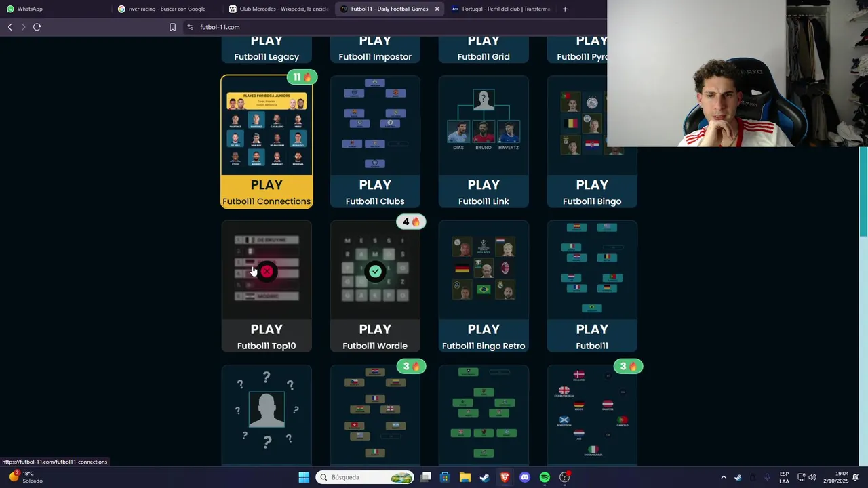Viewport: 868px width, 488px height.
Task: Open the volume quick settings icon
Action: coord(812,477)
